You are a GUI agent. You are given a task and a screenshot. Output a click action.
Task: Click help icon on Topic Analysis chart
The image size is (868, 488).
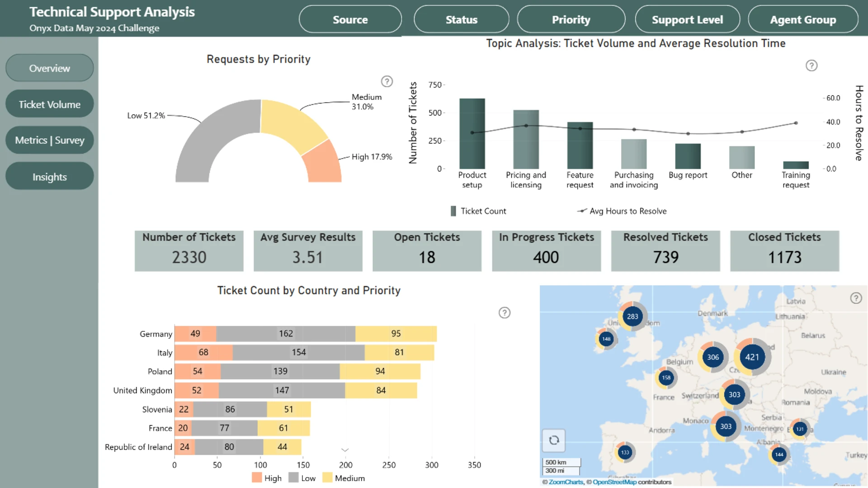pyautogui.click(x=811, y=66)
